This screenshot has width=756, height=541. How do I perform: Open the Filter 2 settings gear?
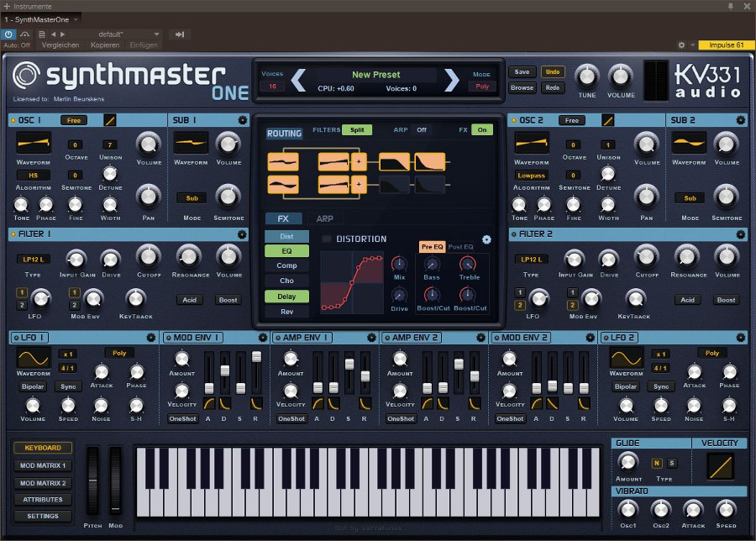point(741,234)
